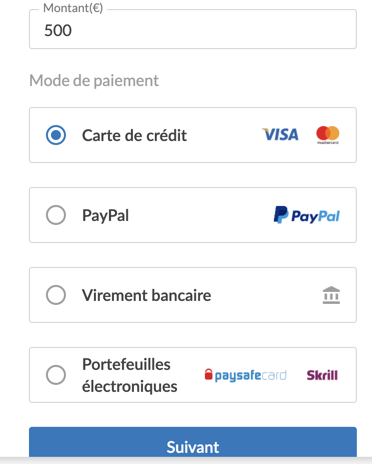Viewport: 372px width, 464px height.
Task: Click the Virement bancaire label text
Action: coord(147,295)
